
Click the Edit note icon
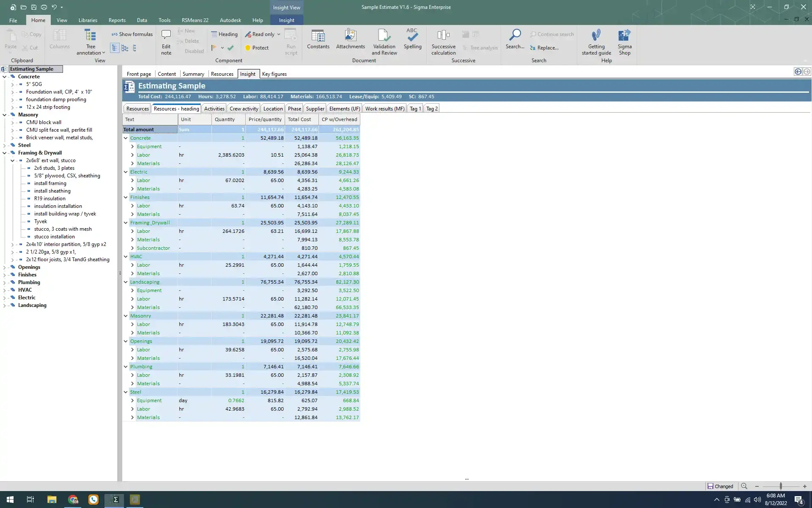click(x=166, y=36)
